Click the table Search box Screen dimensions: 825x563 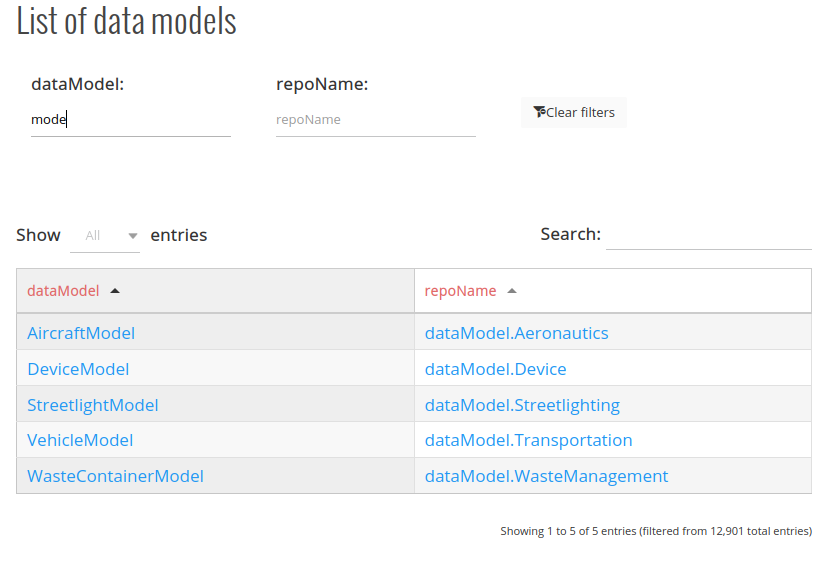(708, 236)
